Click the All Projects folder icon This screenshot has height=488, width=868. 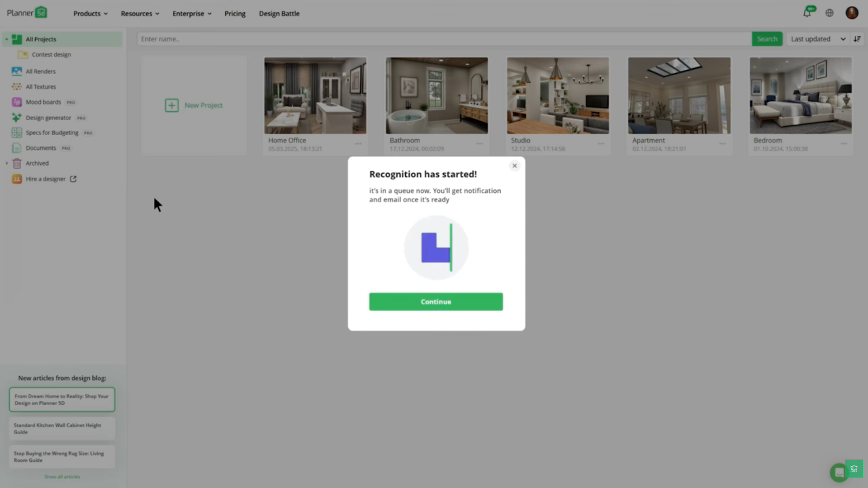pyautogui.click(x=17, y=39)
